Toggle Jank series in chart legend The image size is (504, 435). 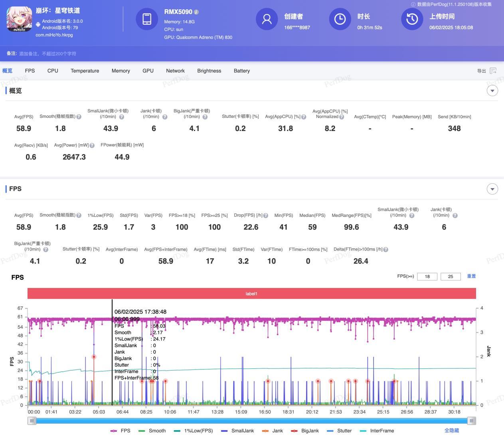[273, 431]
